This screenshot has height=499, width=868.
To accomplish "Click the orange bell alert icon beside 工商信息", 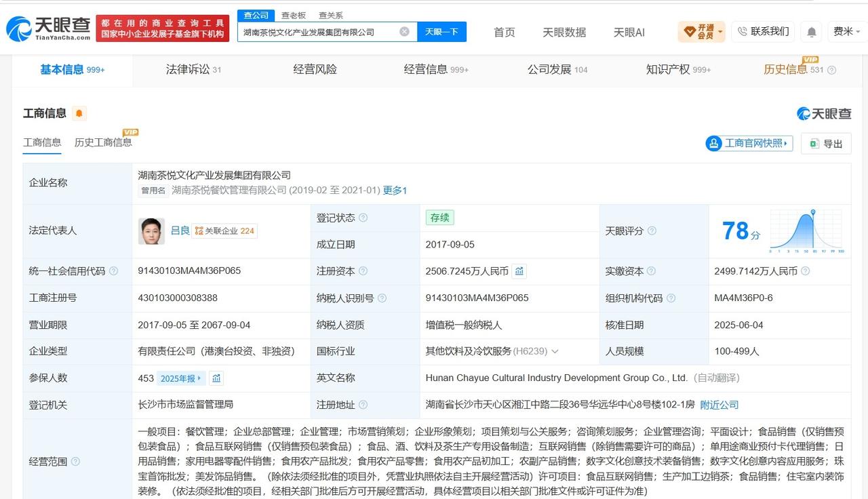I will point(79,114).
